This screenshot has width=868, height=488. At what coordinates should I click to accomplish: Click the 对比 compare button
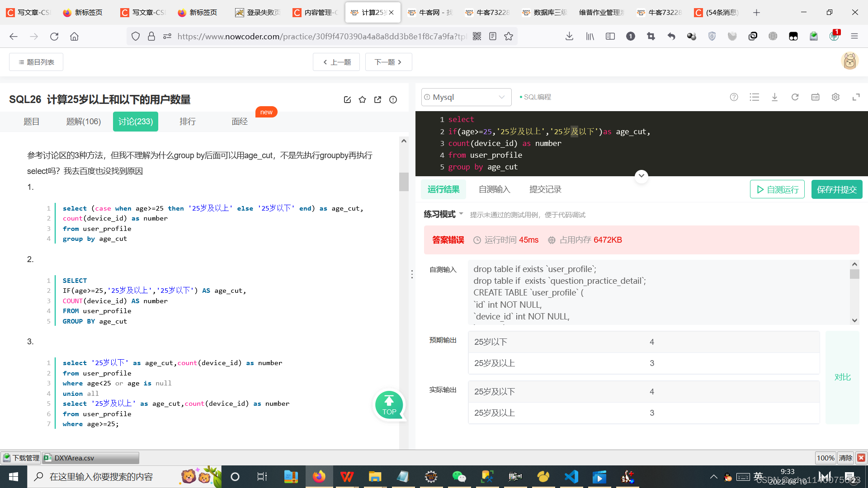coord(842,377)
